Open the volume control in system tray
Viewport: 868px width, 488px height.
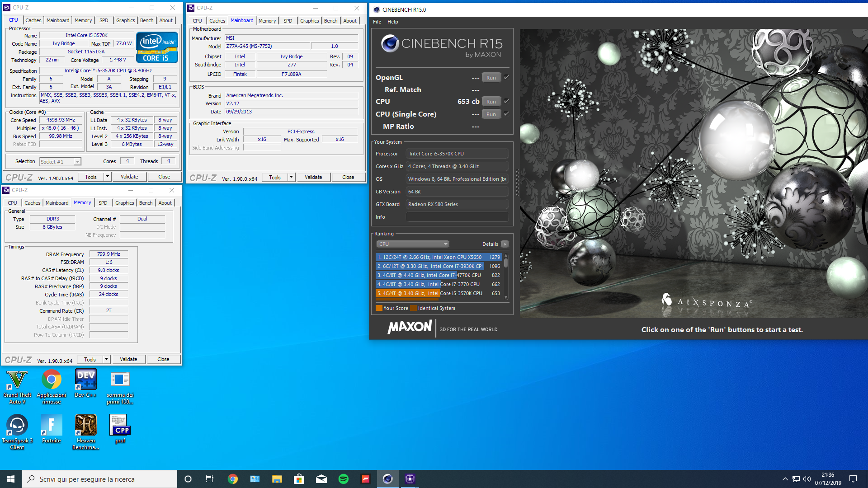807,479
